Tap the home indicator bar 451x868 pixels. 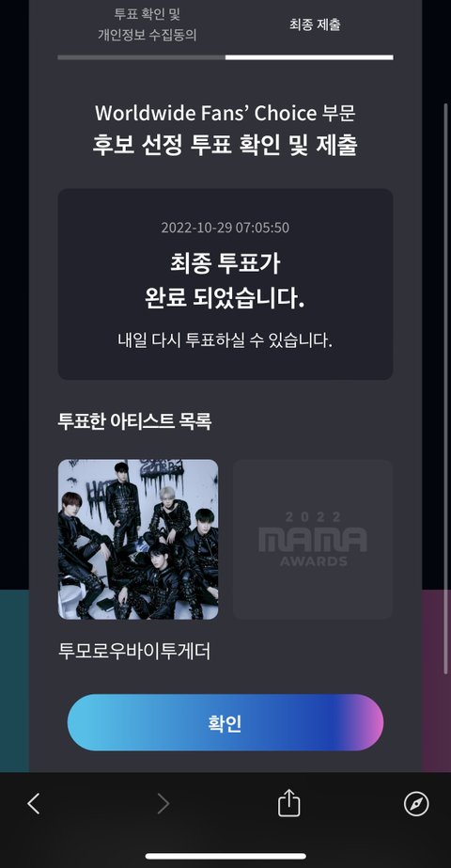point(225,856)
